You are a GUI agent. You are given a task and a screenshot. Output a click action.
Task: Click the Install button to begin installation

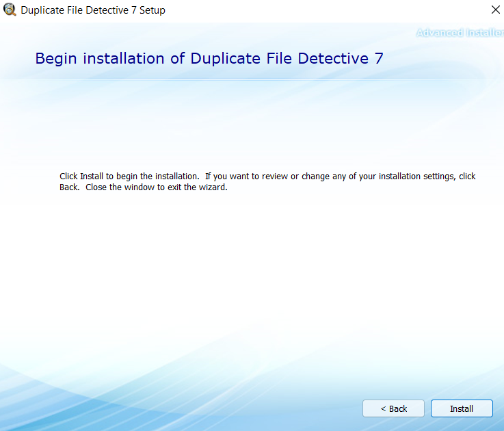pyautogui.click(x=462, y=408)
